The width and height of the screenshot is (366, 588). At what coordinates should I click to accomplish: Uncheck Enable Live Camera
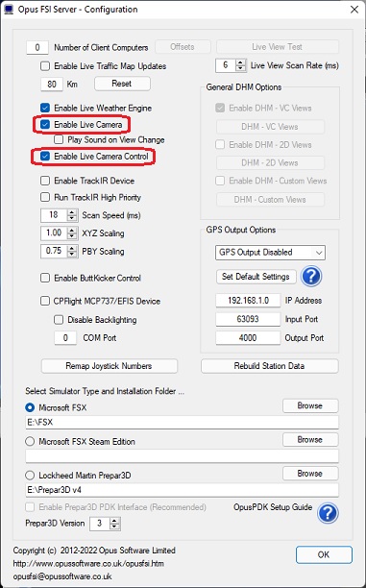pos(45,125)
